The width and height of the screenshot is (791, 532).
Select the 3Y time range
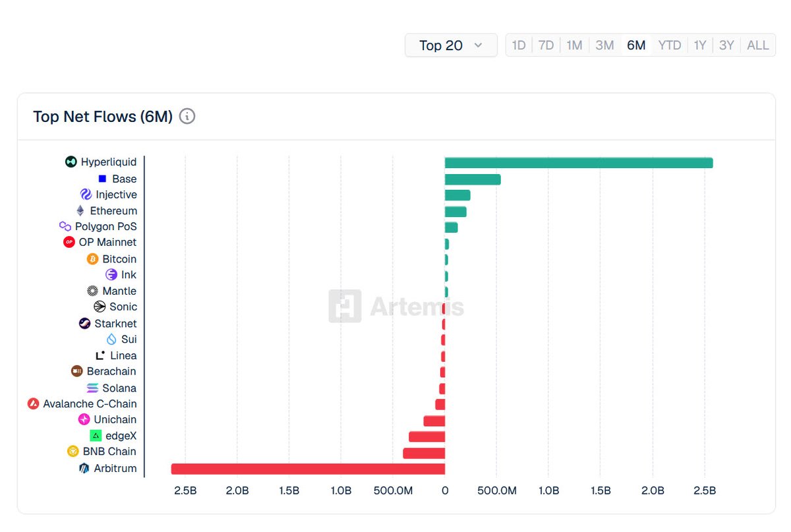[x=726, y=45]
